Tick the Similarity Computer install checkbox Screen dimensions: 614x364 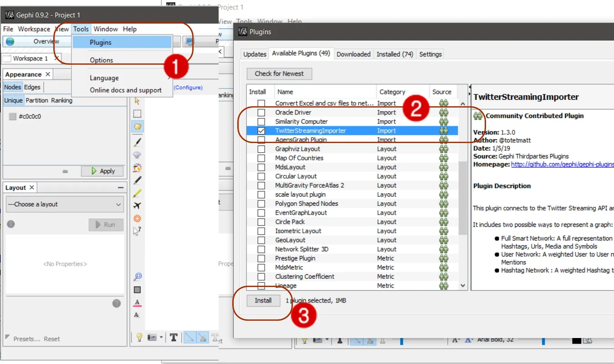tap(261, 122)
